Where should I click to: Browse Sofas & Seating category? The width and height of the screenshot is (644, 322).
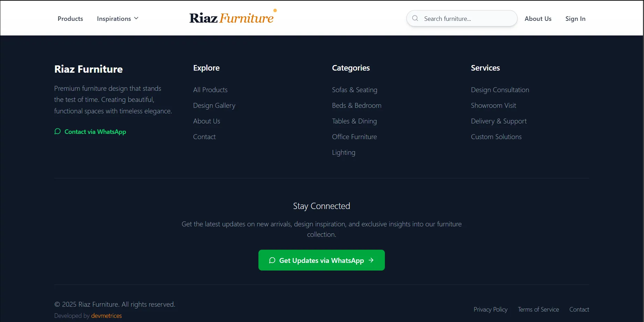355,90
